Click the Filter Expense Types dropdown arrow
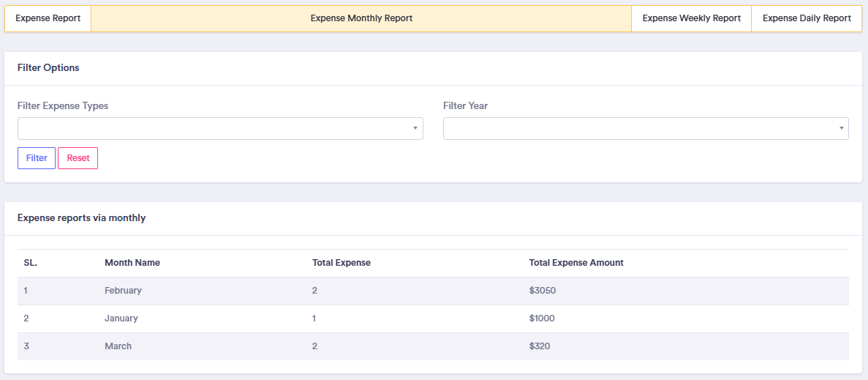Viewport: 868px width, 380px height. (415, 129)
